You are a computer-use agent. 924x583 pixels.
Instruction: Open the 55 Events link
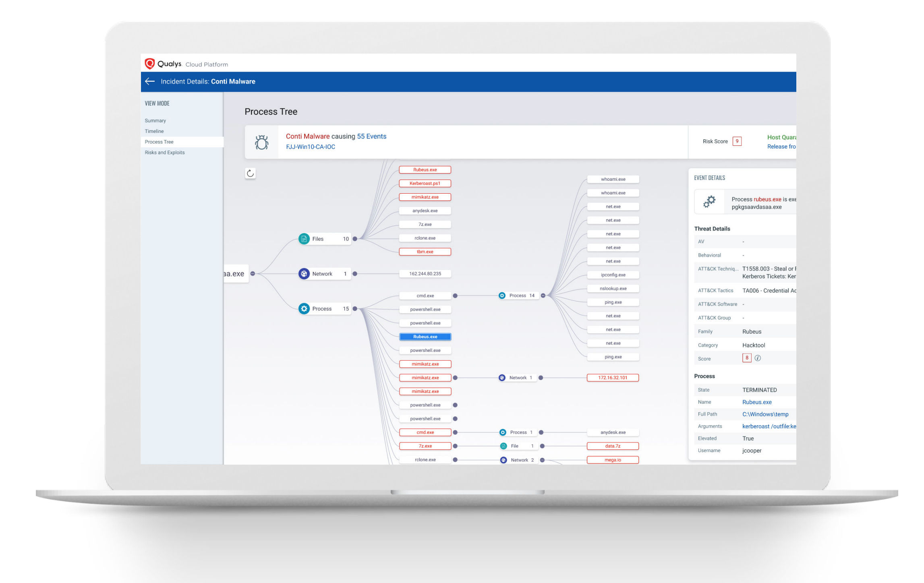click(371, 136)
